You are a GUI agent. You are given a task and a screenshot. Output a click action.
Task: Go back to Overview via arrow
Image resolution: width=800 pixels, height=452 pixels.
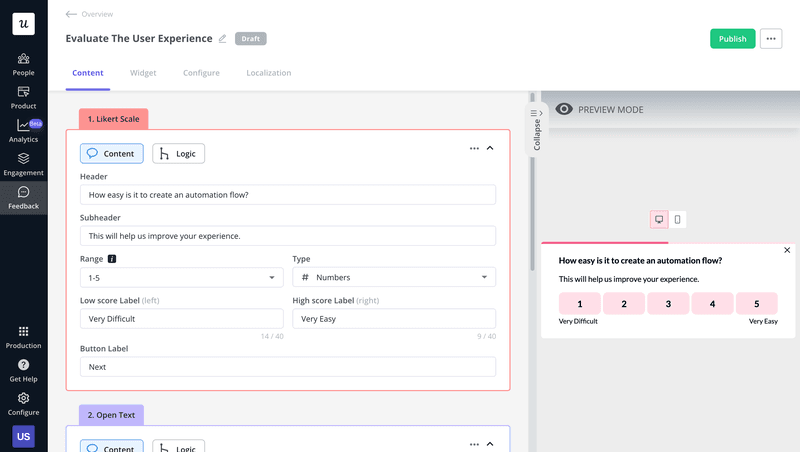(x=71, y=14)
